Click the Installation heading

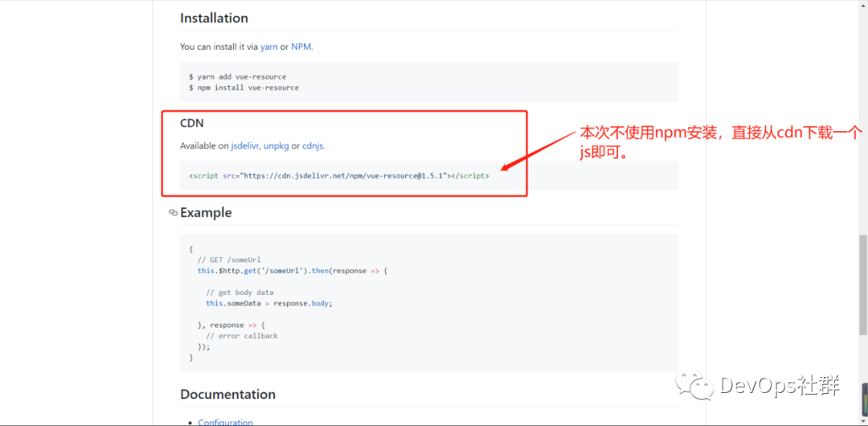[214, 18]
